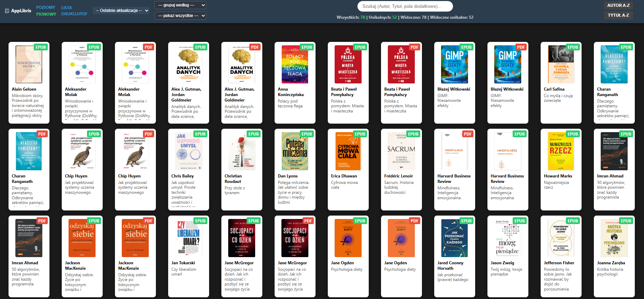Open the LISTA view
This screenshot has height=299, width=644.
(x=67, y=7)
